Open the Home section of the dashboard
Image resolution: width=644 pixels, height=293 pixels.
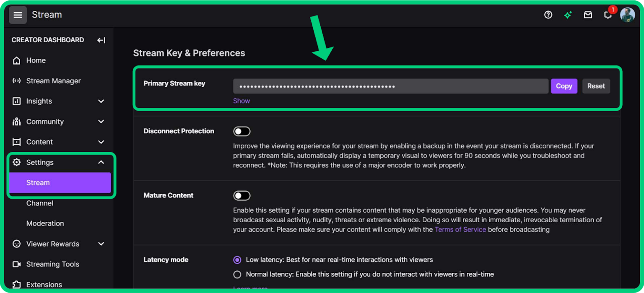pyautogui.click(x=36, y=60)
